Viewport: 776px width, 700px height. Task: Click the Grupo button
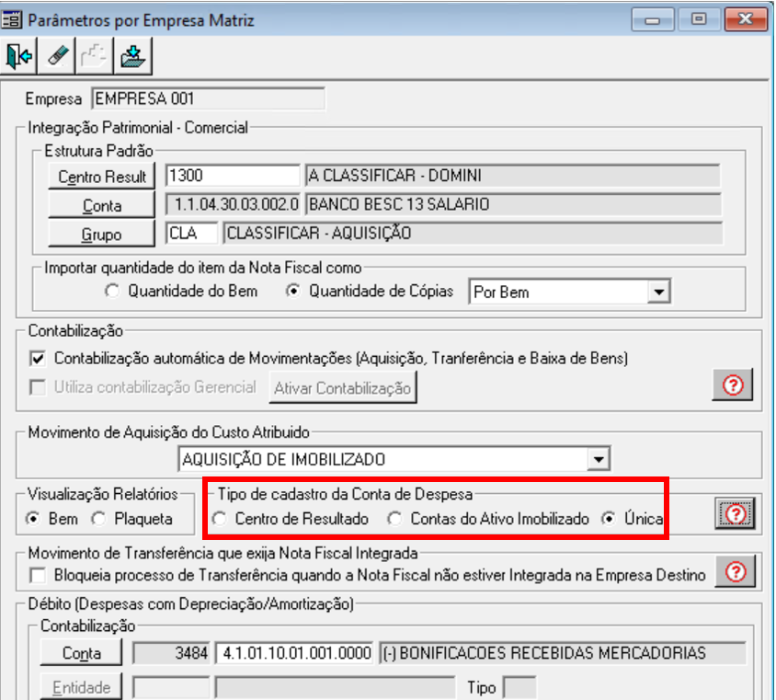pyautogui.click(x=101, y=234)
